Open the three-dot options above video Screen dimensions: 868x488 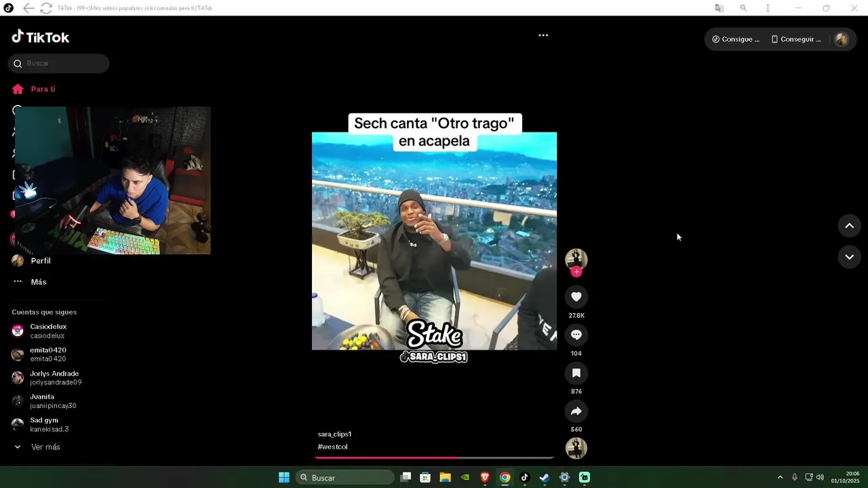point(543,35)
